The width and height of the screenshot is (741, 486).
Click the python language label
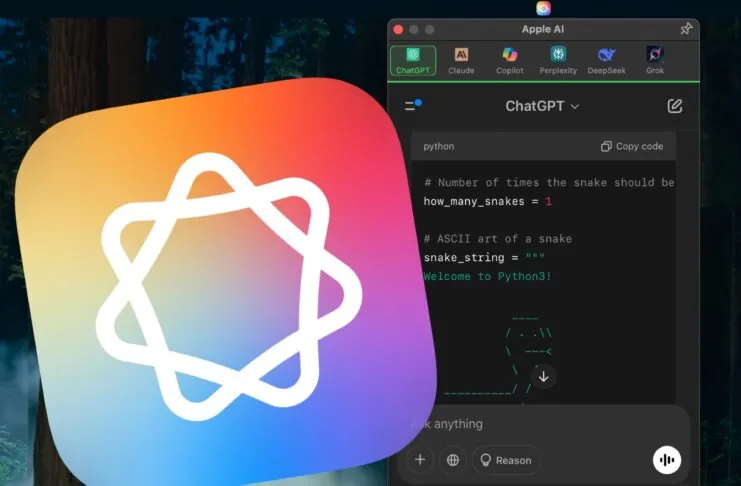pyautogui.click(x=439, y=146)
